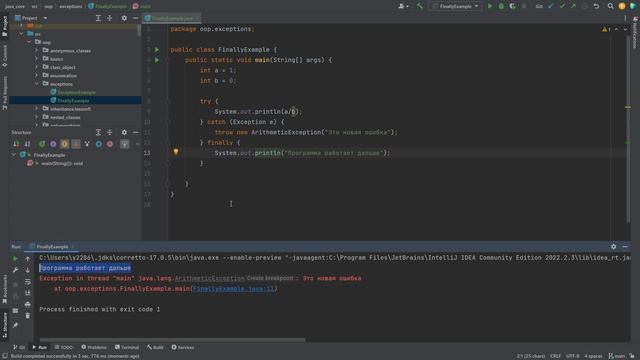Open the Services tool window tab
The height and width of the screenshot is (360, 640).
pyautogui.click(x=182, y=347)
